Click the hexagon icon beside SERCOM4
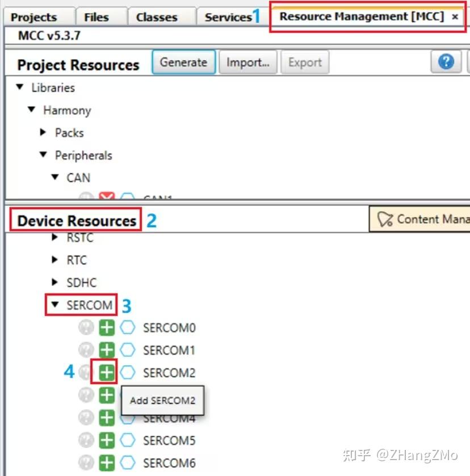The image size is (470, 476). point(128,418)
